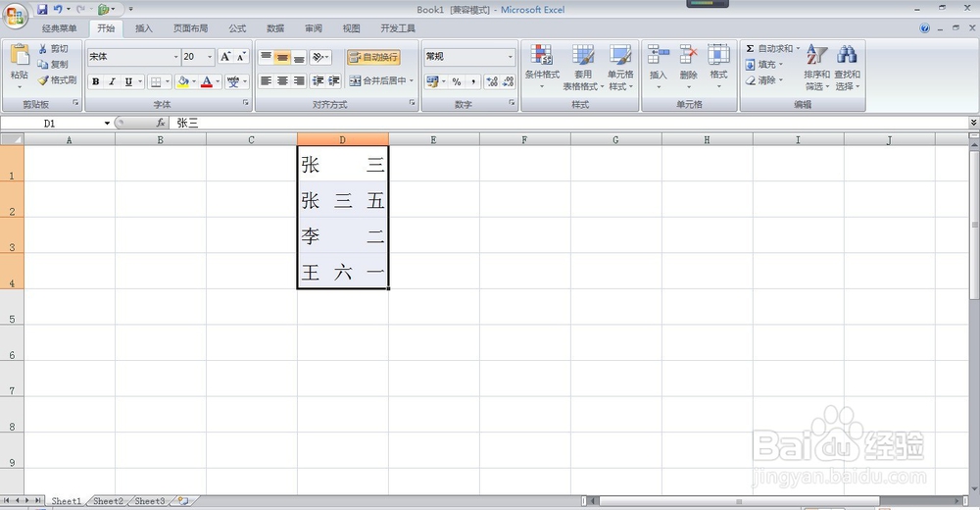The image size is (980, 510).
Task: Switch to Sheet3 tab
Action: pyautogui.click(x=150, y=501)
